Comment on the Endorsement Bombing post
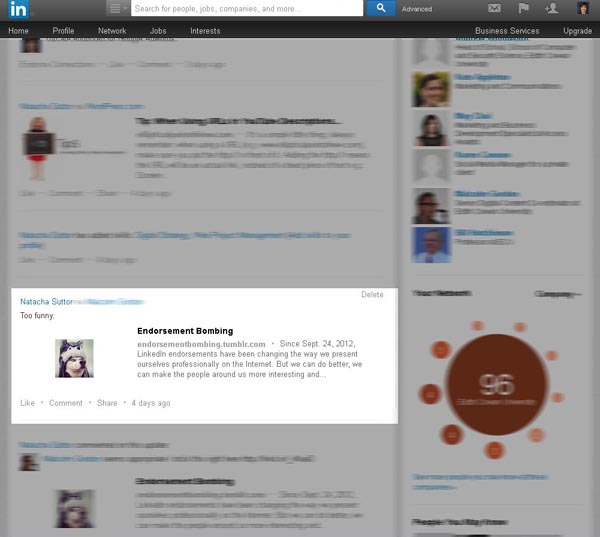Viewport: 600px width, 537px height. [x=65, y=403]
